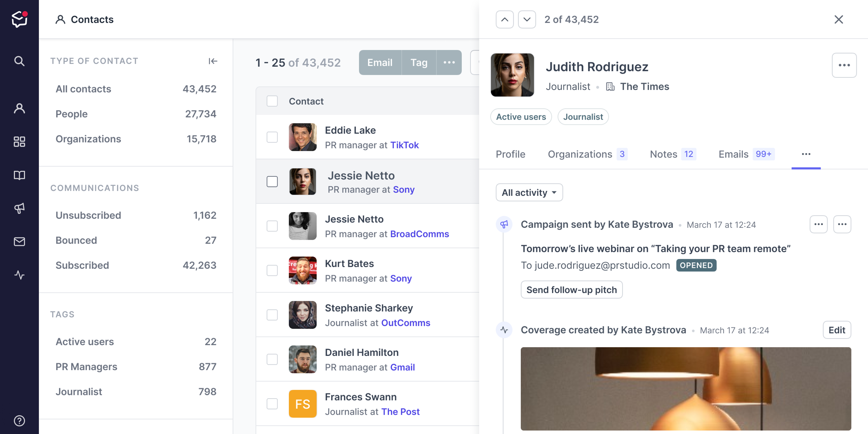868x434 pixels.
Task: Click the dashboard grid icon in sidebar
Action: [x=19, y=141]
